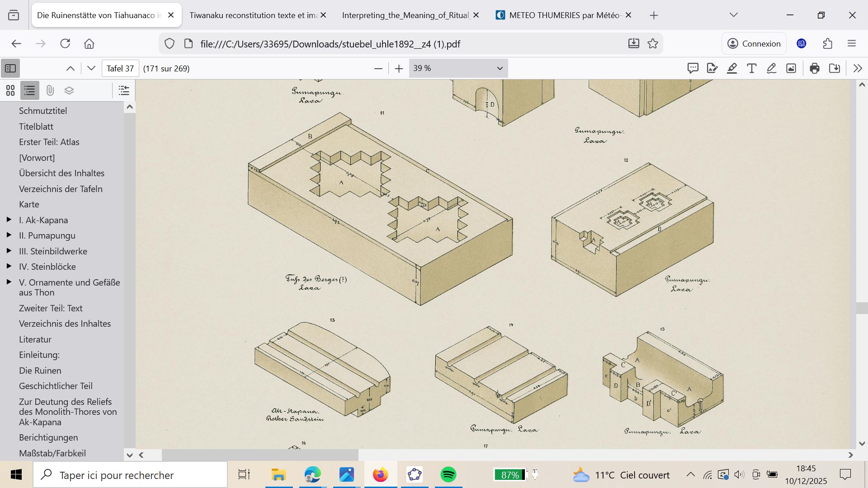Select the add image tool

(791, 68)
